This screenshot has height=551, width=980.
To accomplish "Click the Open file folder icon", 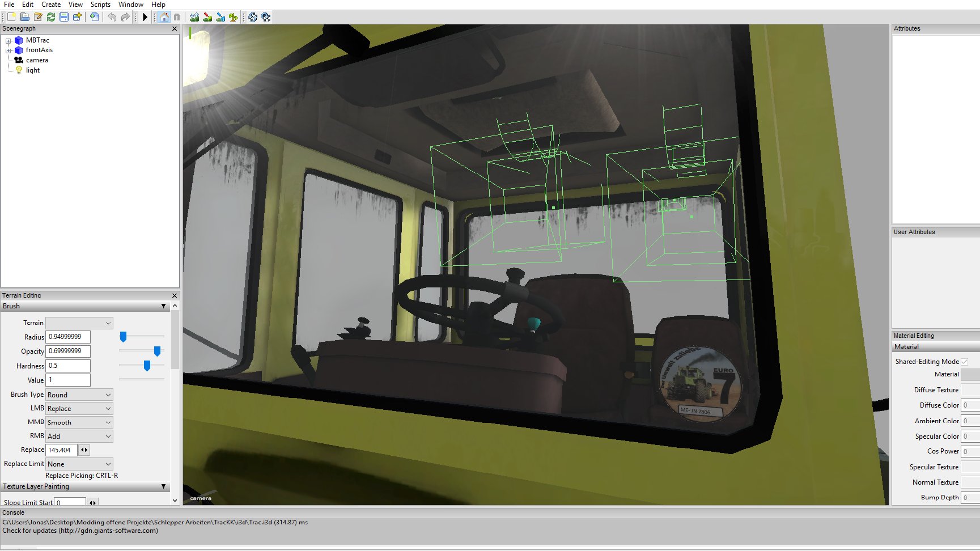I will point(24,17).
